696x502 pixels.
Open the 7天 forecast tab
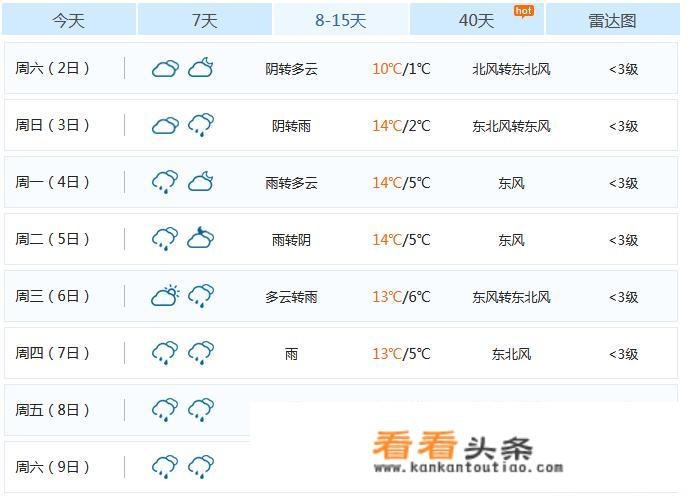tap(205, 19)
